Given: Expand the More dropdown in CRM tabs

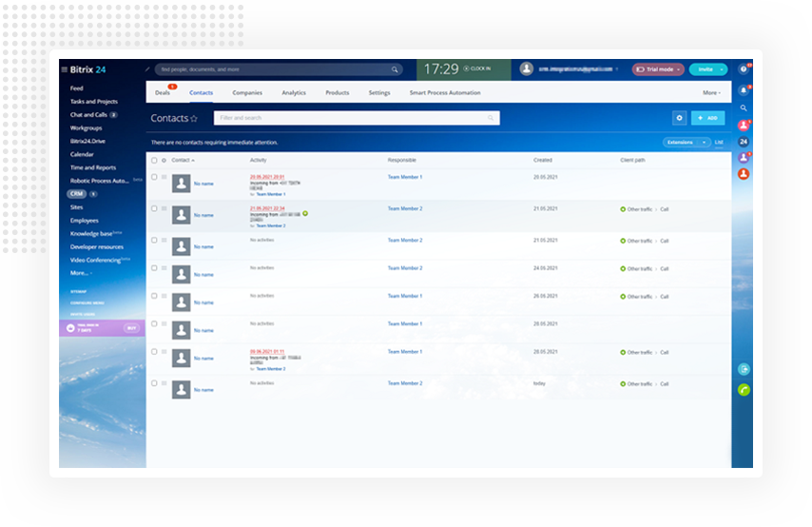Looking at the screenshot, I should 711,93.
